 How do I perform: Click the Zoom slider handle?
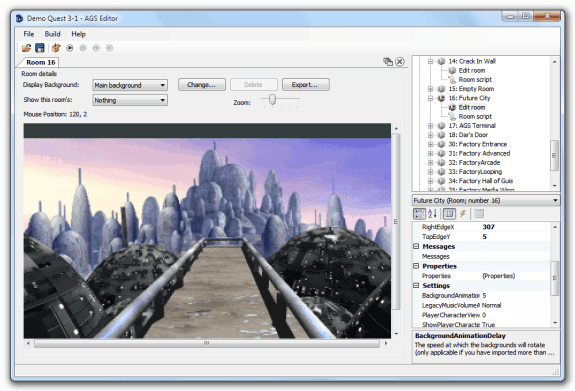272,99
